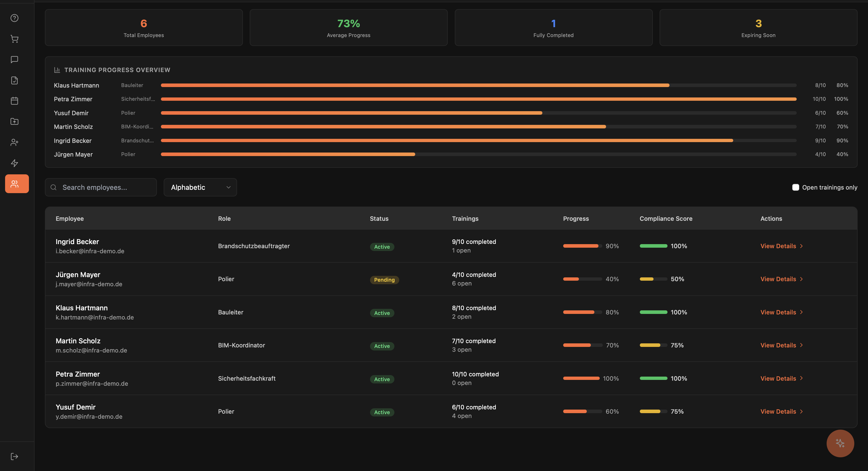
Task: Open the chat message sidebar icon
Action: [x=14, y=60]
